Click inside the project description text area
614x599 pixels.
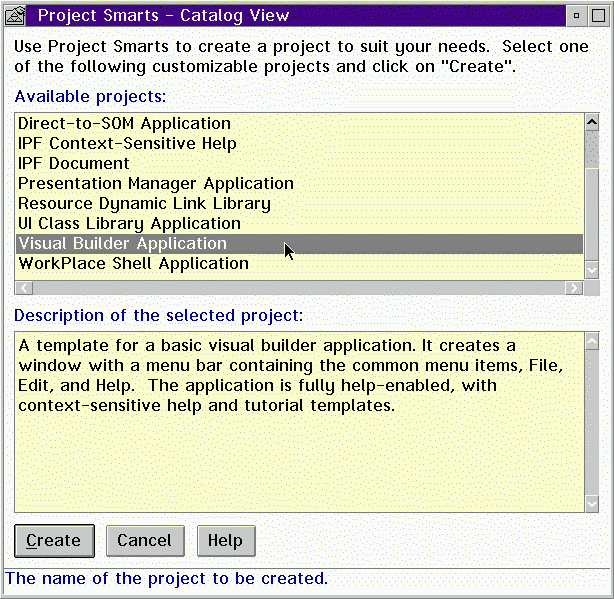coord(300,422)
